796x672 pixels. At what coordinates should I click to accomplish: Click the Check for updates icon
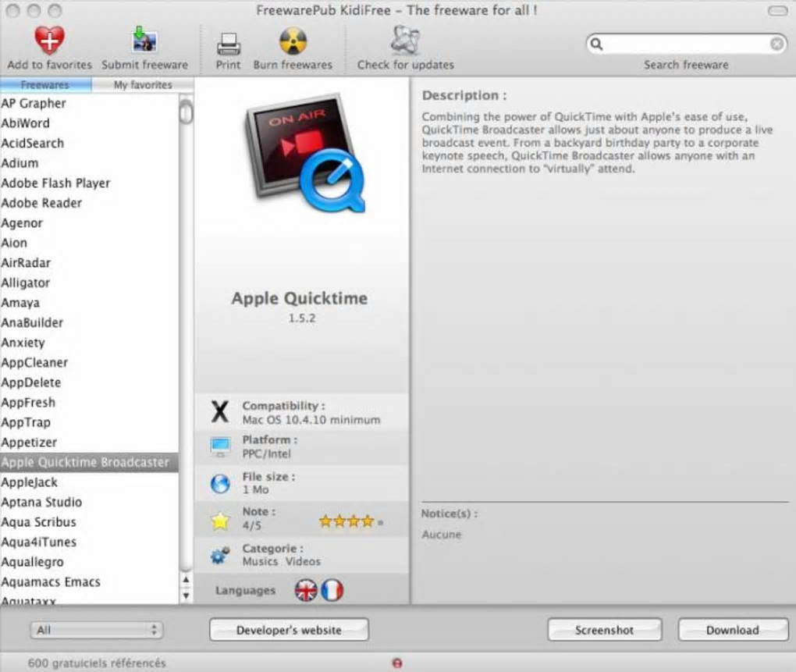[x=405, y=40]
